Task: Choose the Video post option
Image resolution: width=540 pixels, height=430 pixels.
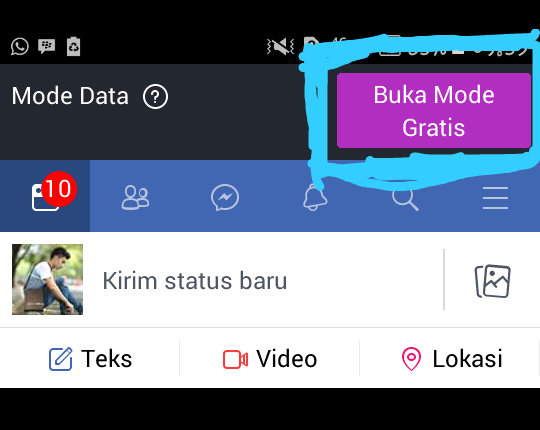Action: (270, 359)
